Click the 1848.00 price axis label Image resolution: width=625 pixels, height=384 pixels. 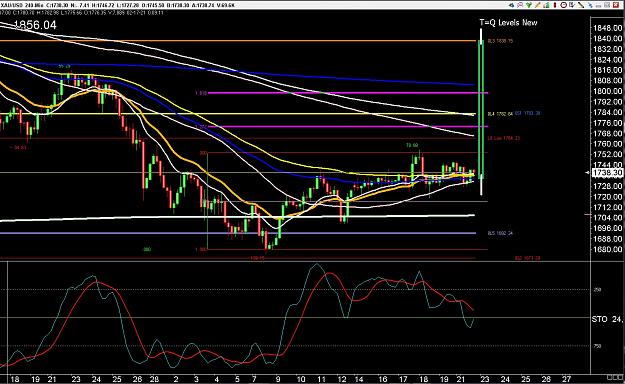[607, 28]
